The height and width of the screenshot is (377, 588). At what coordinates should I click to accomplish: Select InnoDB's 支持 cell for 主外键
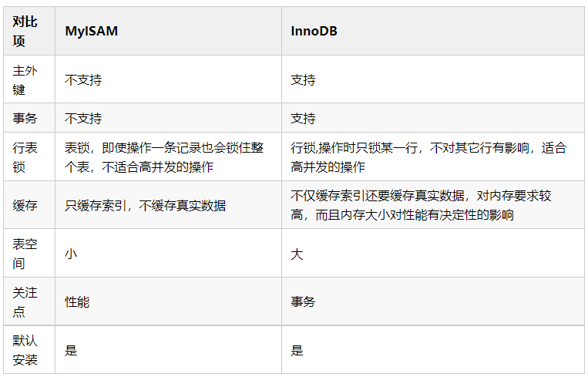(303, 80)
